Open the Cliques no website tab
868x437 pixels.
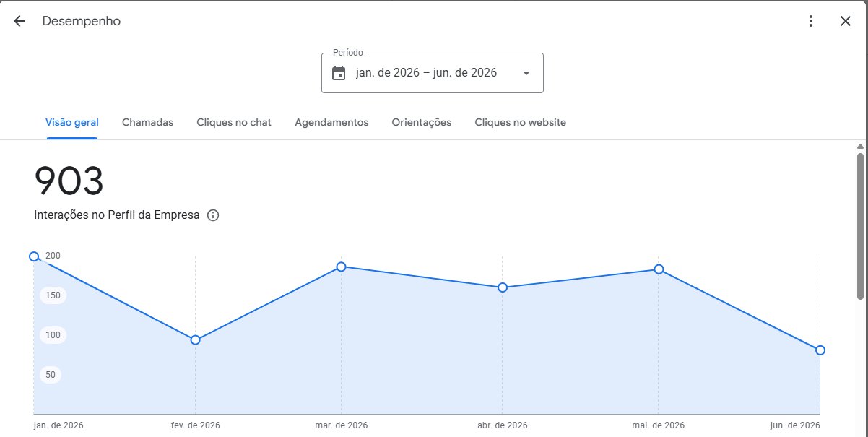click(x=521, y=122)
